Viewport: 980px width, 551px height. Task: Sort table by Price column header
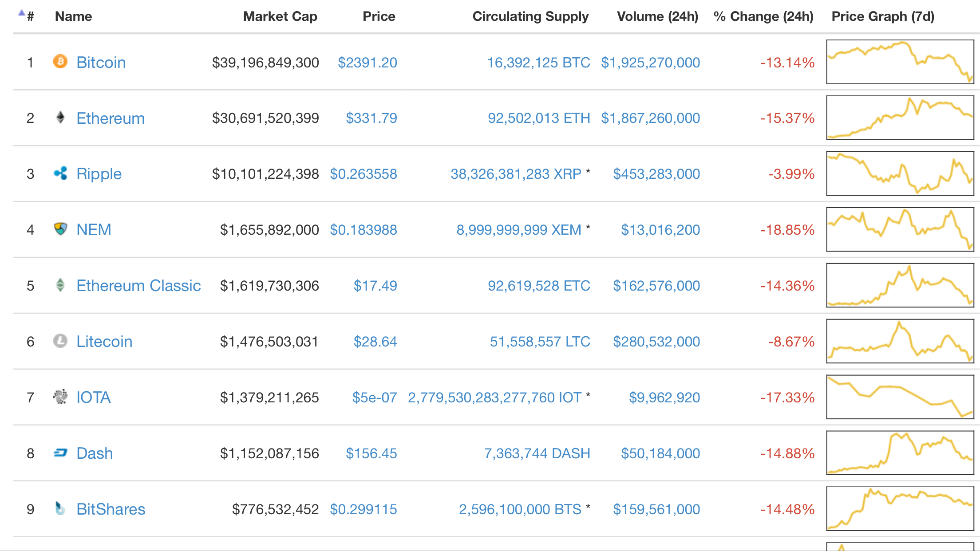tap(379, 16)
